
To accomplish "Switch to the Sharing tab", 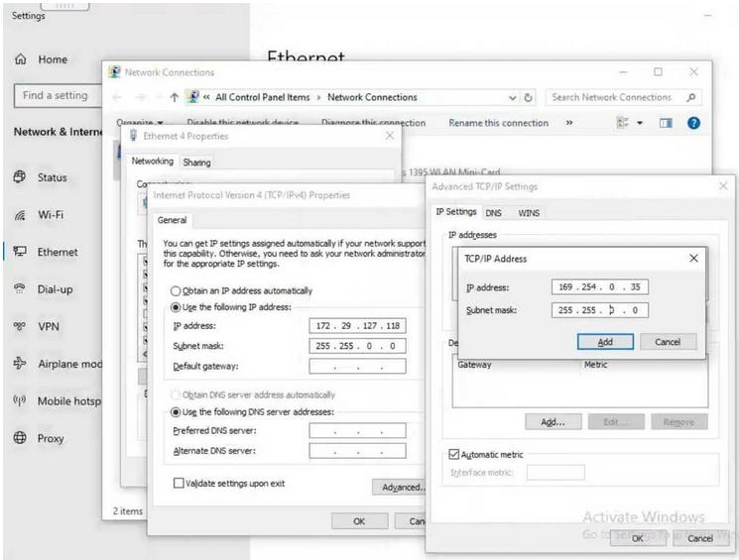I will pyautogui.click(x=196, y=162).
